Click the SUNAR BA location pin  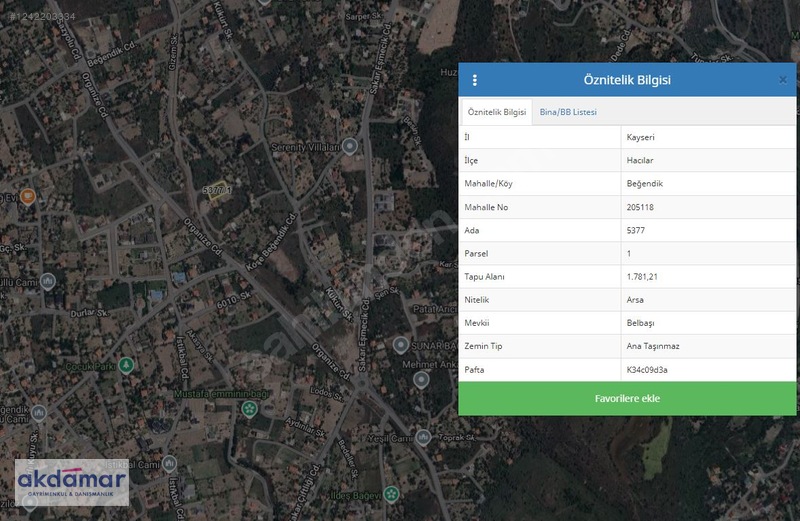pos(401,345)
